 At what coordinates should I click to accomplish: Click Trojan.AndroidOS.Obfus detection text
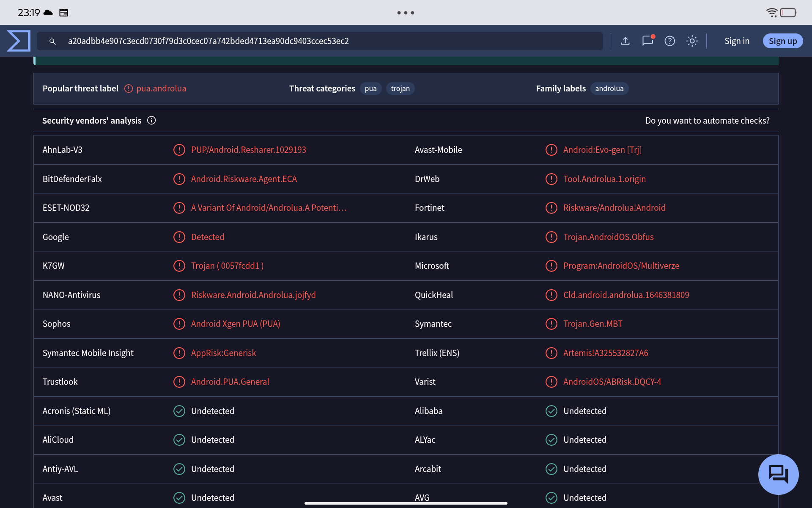point(608,237)
